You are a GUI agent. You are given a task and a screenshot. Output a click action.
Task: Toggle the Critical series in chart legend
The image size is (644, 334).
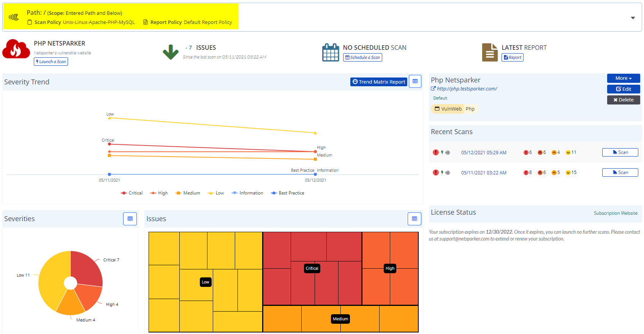pyautogui.click(x=131, y=193)
